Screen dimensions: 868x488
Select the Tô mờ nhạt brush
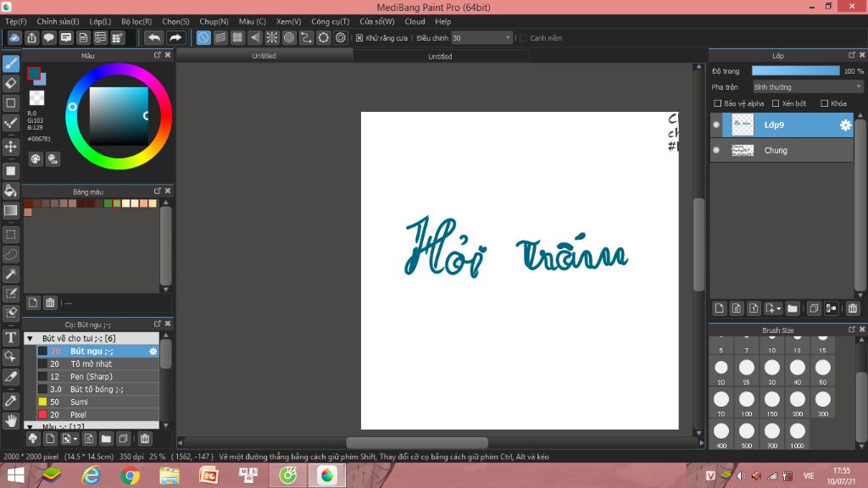[98, 364]
